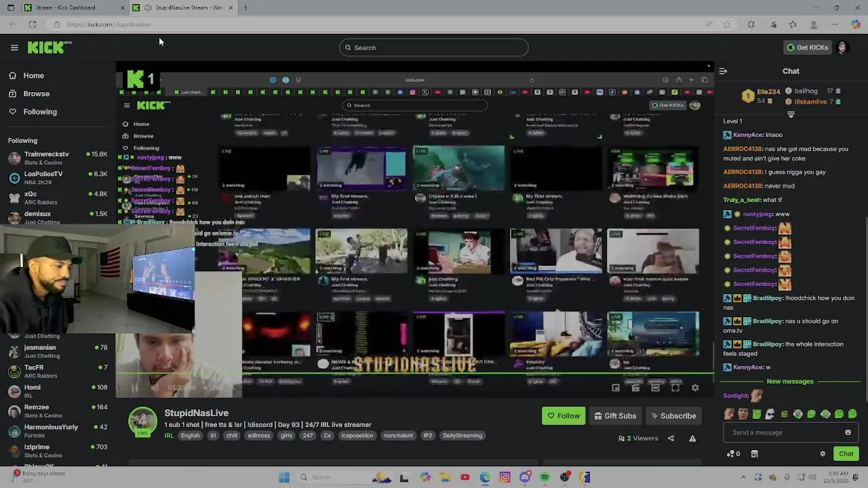Image resolution: width=868 pixels, height=488 pixels.
Task: Click the Follow button
Action: (564, 416)
